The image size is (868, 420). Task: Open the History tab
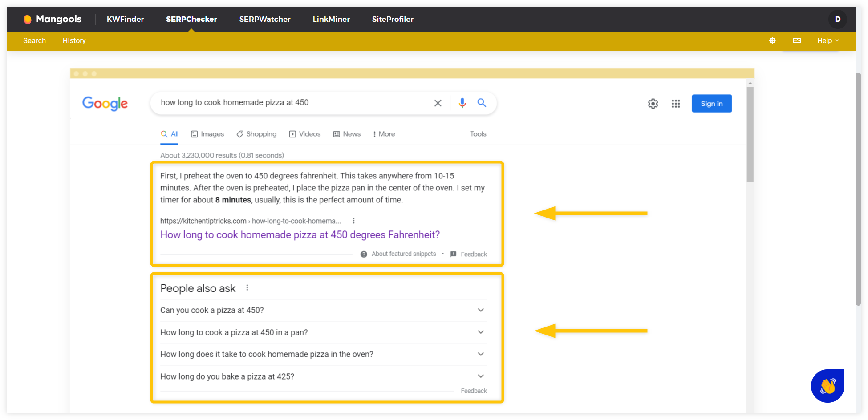74,40
